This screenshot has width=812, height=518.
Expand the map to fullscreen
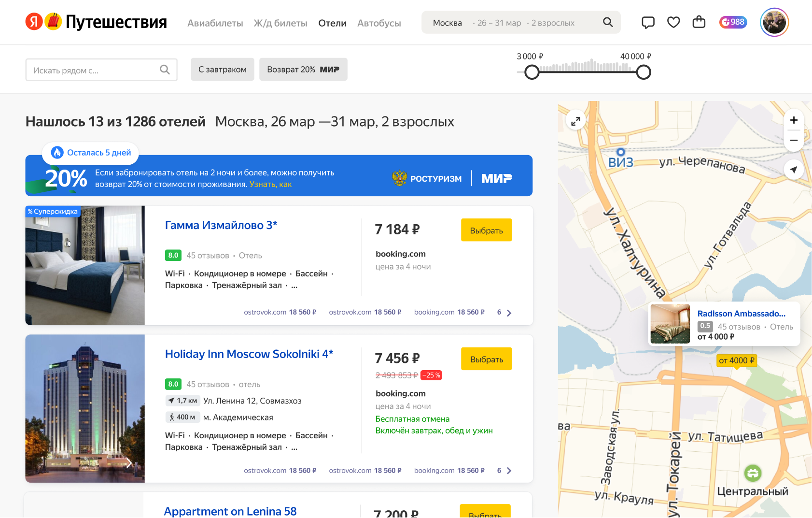[x=575, y=121]
